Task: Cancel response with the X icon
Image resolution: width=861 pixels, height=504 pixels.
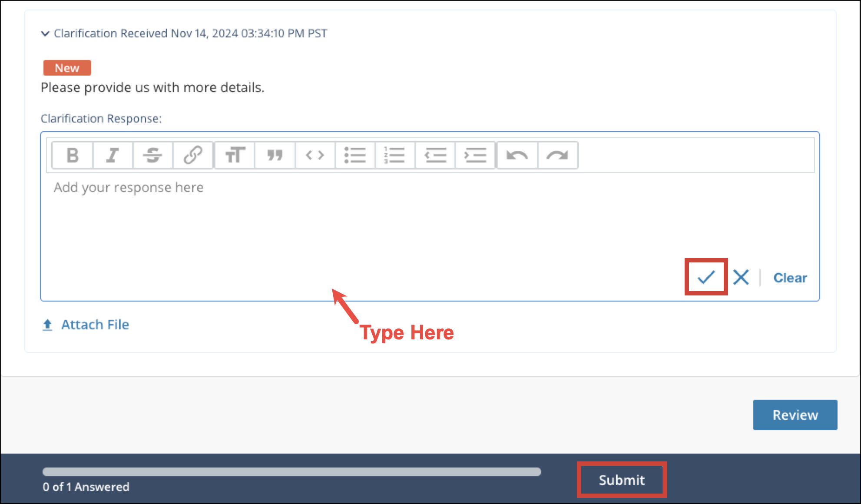Action: click(x=741, y=277)
